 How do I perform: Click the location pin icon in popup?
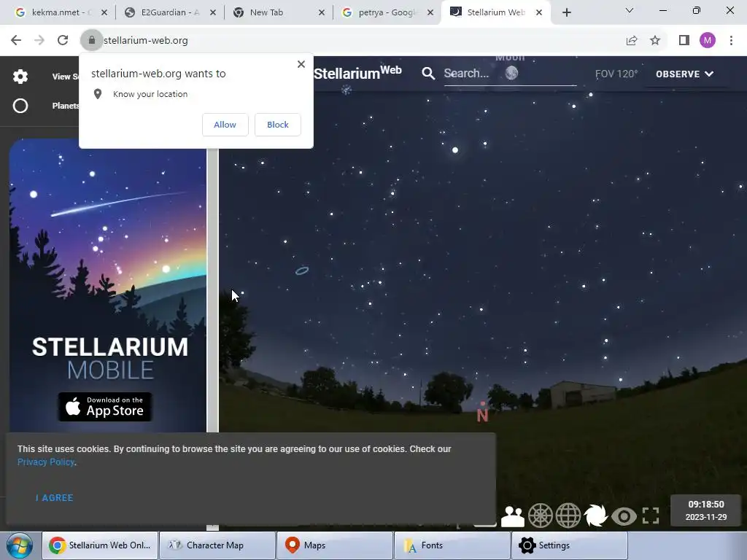click(x=98, y=94)
